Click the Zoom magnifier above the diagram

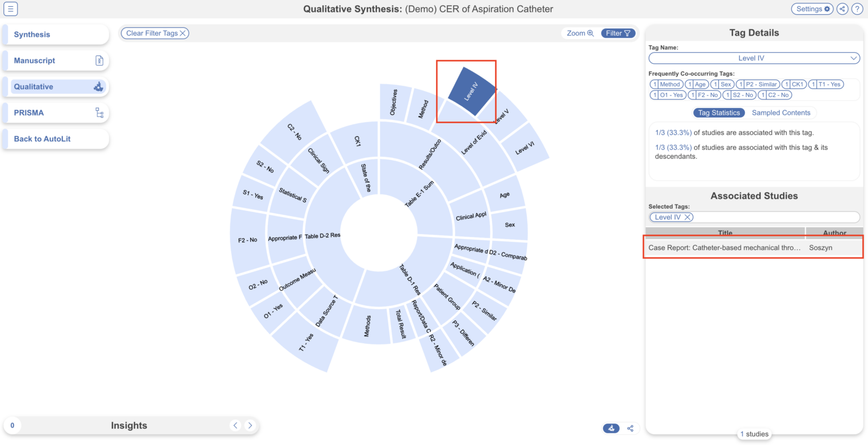click(x=579, y=33)
